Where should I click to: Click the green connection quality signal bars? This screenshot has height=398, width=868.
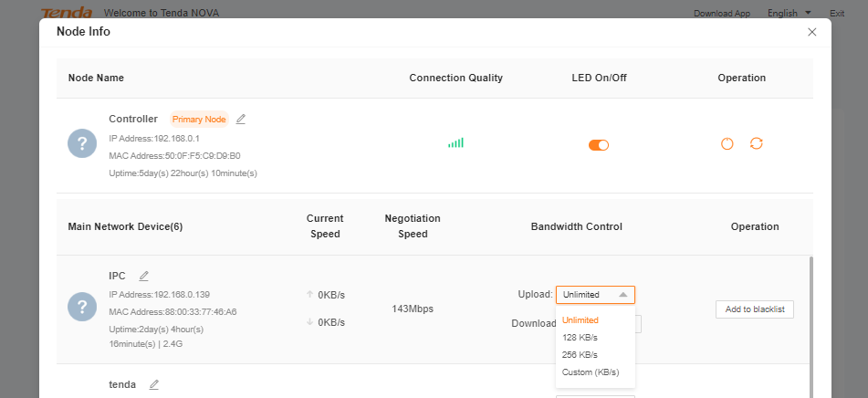point(455,143)
